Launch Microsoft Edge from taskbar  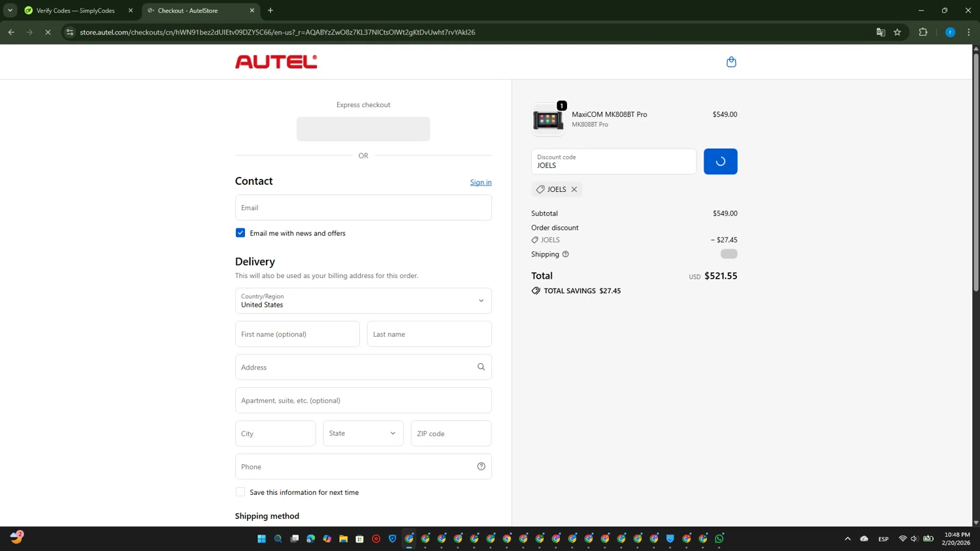click(x=310, y=539)
